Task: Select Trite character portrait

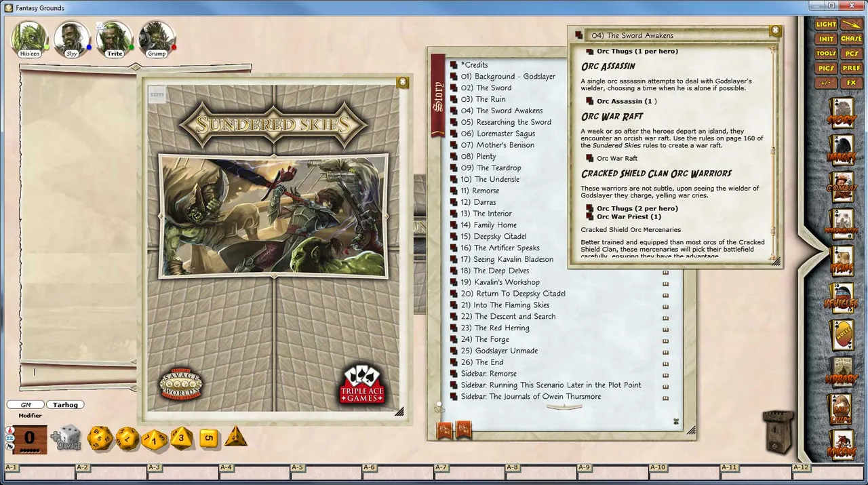Action: (x=115, y=39)
